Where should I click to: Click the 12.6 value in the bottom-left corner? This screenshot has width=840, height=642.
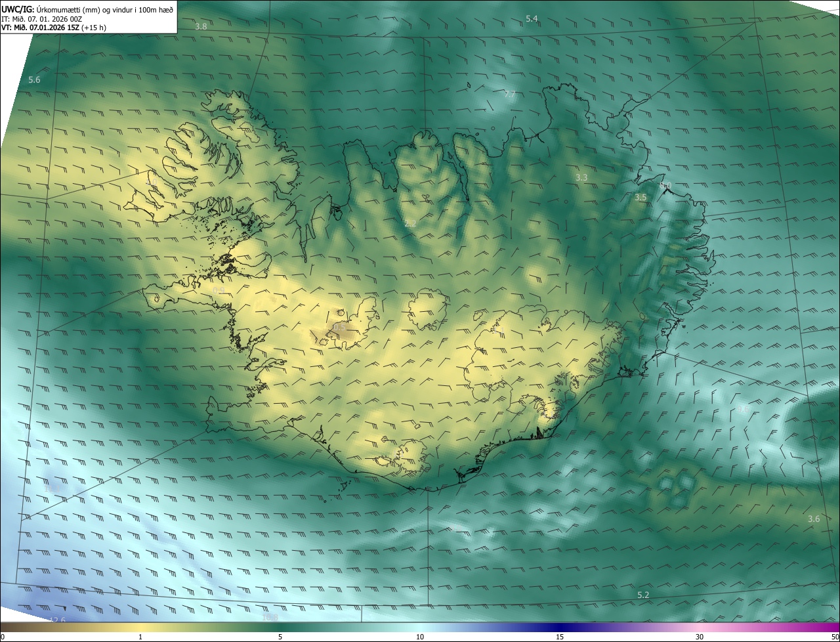pos(58,620)
